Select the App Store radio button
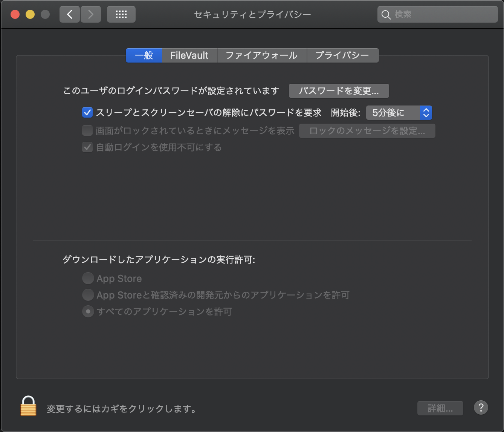Viewport: 504px width, 432px height. (x=88, y=278)
